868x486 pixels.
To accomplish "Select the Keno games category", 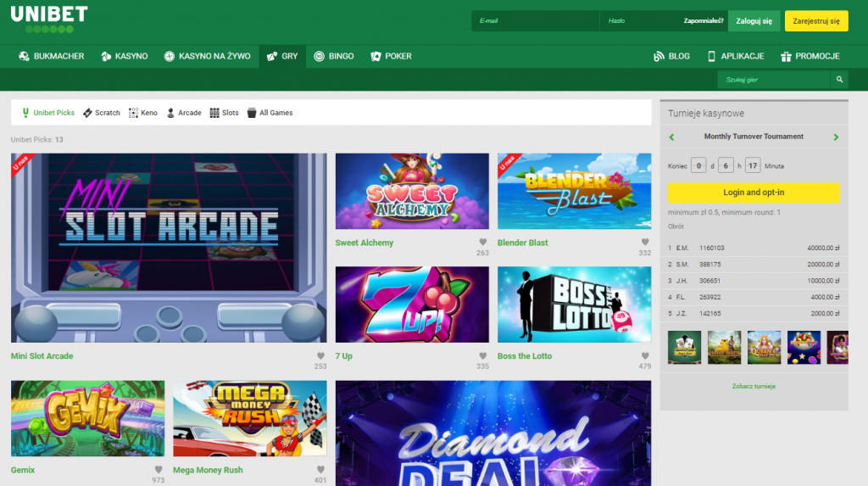I will coord(142,113).
